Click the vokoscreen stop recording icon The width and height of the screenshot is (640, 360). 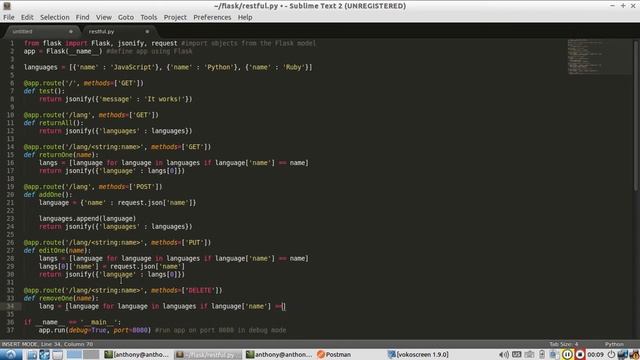[x=580, y=354]
